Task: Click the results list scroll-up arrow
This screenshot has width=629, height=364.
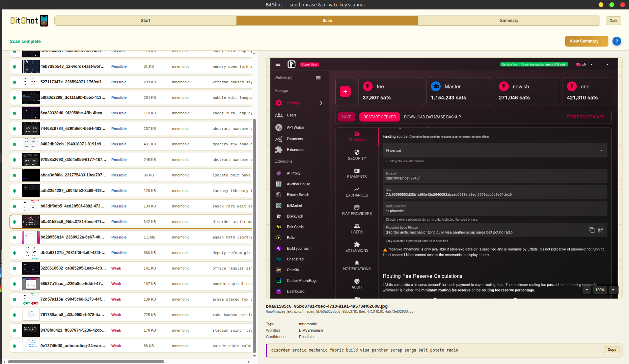Action: point(254,53)
